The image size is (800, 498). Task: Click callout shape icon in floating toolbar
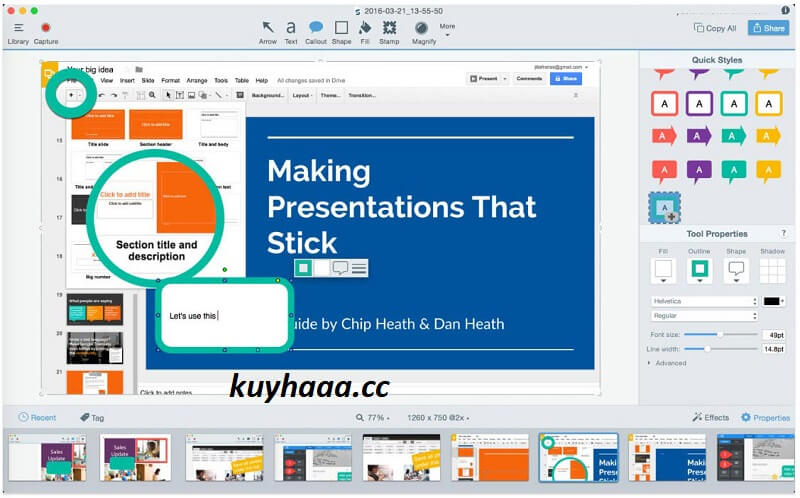(x=340, y=268)
